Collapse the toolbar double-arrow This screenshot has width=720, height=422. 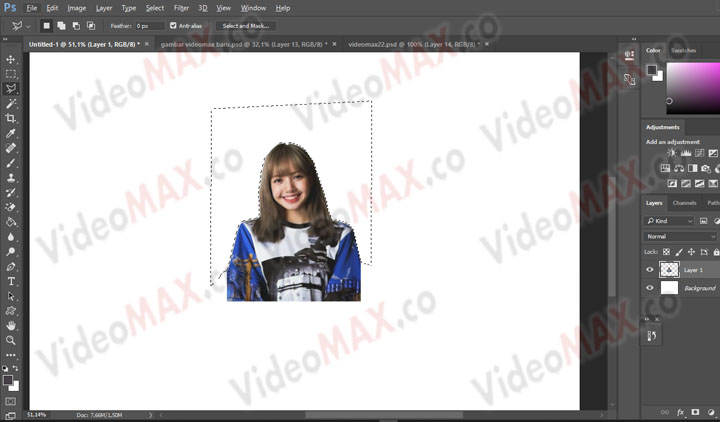(x=6, y=39)
